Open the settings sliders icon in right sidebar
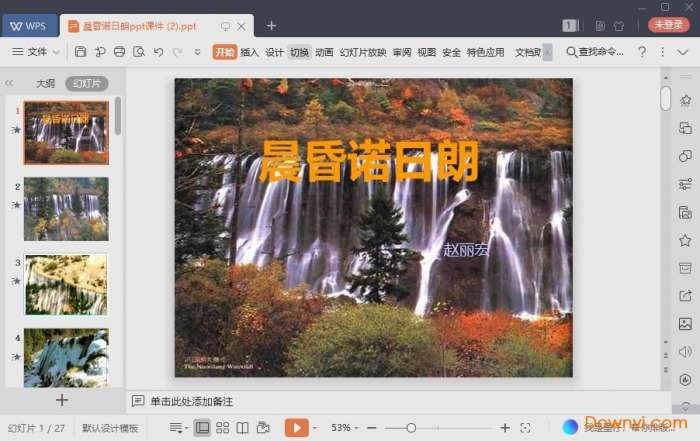The image size is (700, 441). pos(685,184)
